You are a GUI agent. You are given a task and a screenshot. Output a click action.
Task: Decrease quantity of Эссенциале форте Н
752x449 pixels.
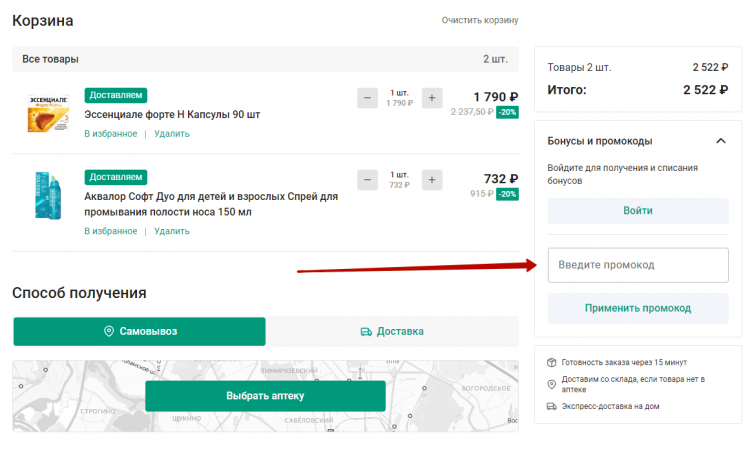coord(367,98)
